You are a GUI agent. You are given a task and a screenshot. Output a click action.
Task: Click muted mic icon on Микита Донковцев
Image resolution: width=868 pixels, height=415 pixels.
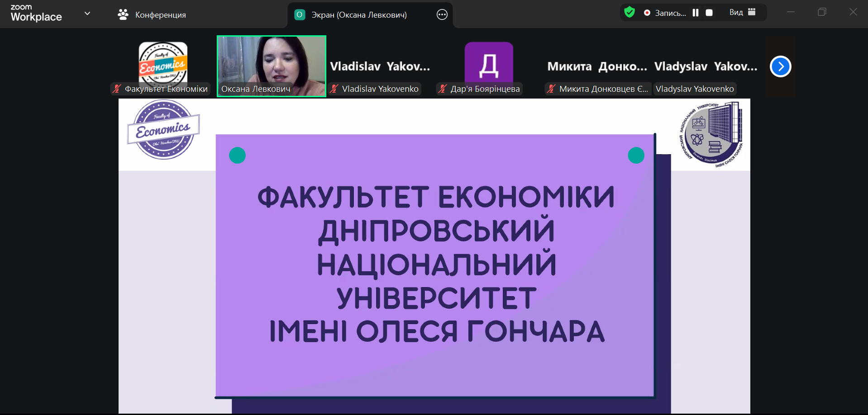click(x=551, y=89)
